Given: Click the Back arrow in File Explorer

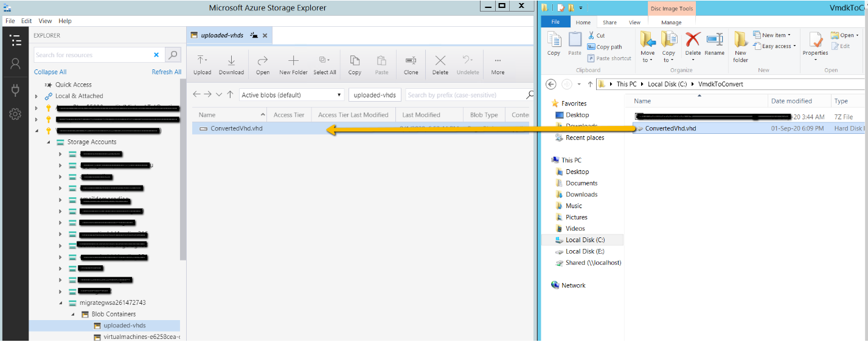Looking at the screenshot, I should coord(550,84).
